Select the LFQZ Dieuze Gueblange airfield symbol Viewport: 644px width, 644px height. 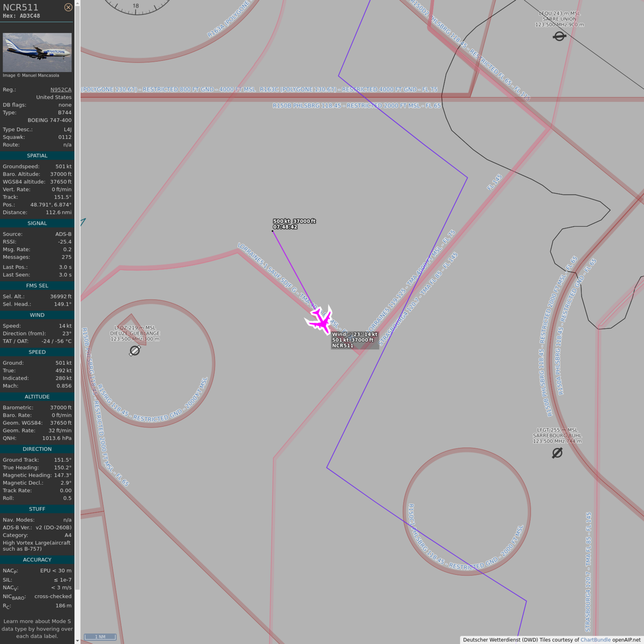(135, 351)
